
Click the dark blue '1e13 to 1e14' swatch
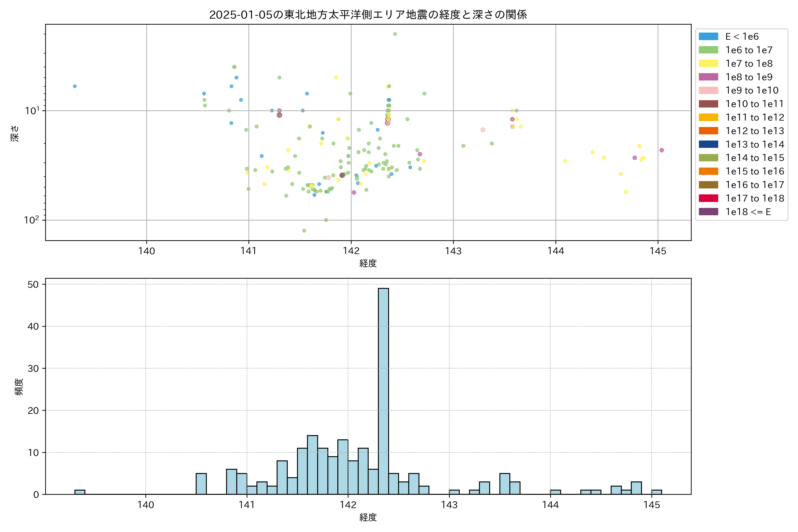[708, 144]
